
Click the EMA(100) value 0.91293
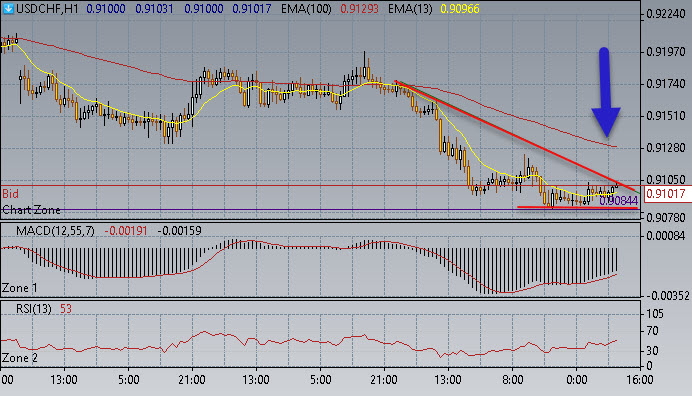359,9
